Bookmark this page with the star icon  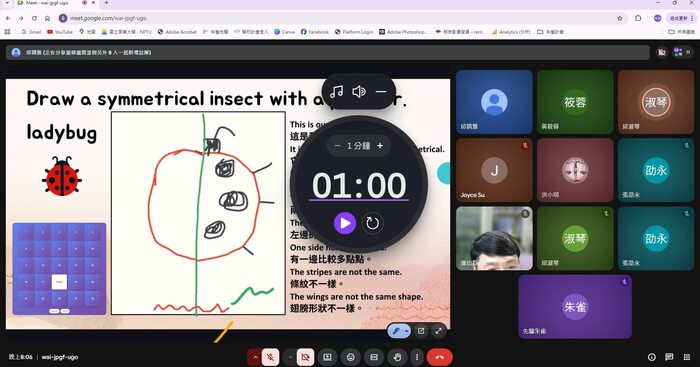click(x=620, y=18)
